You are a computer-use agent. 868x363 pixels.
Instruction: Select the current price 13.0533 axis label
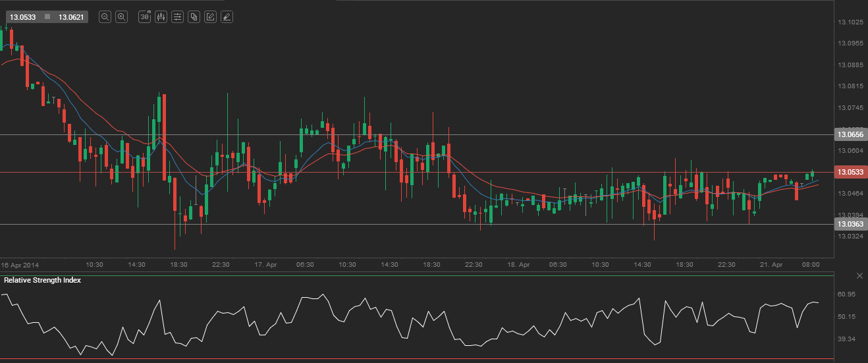click(x=850, y=172)
